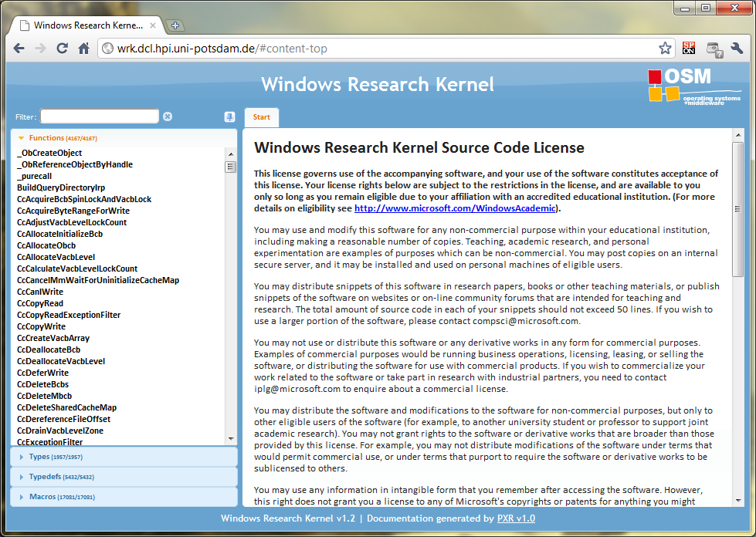The width and height of the screenshot is (756, 537).
Task: Select the Windows Research Kernel browser tab
Action: (88, 25)
